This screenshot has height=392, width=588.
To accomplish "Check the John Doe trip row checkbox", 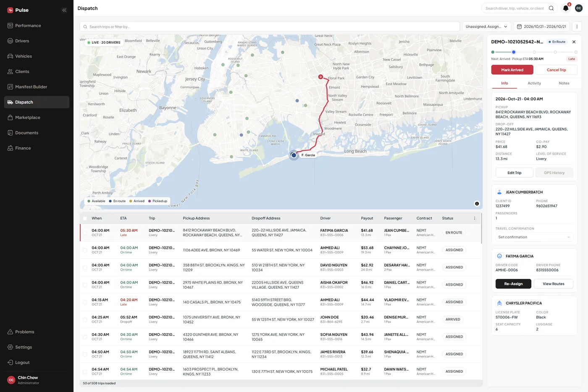I will click(x=85, y=320).
